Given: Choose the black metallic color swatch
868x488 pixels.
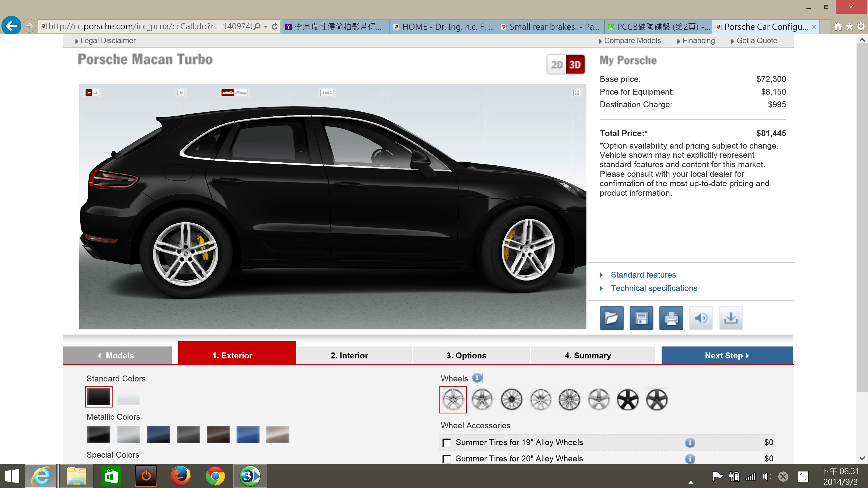Looking at the screenshot, I should coord(99,434).
